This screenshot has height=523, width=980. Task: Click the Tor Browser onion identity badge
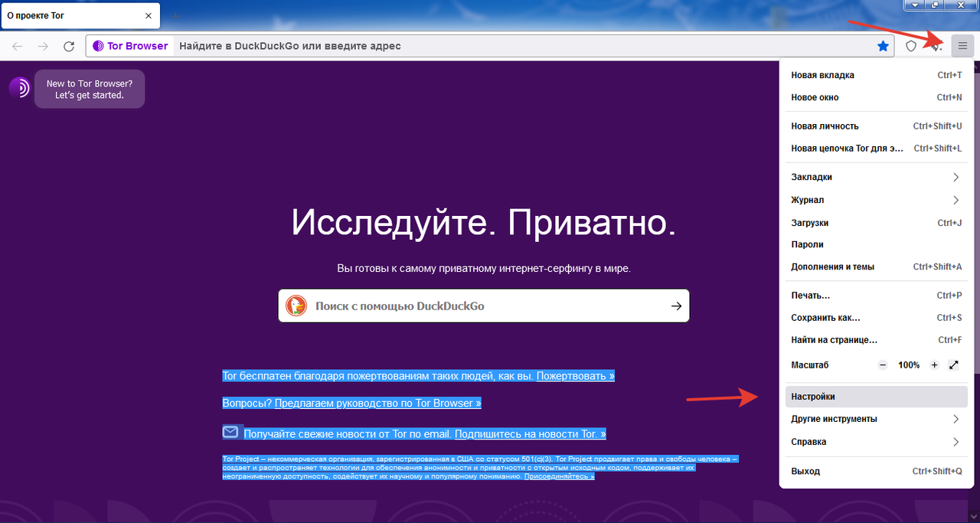pos(130,46)
